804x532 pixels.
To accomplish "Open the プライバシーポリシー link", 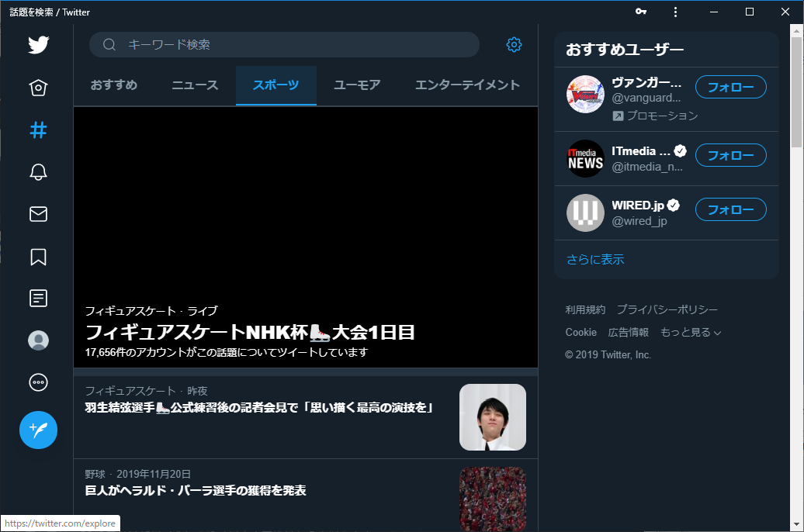I will click(668, 309).
